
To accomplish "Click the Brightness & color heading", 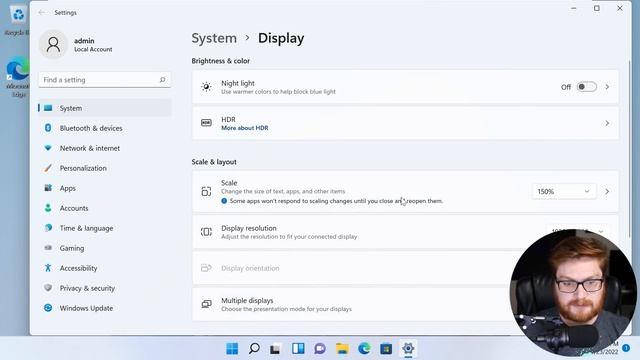I will (x=220, y=61).
